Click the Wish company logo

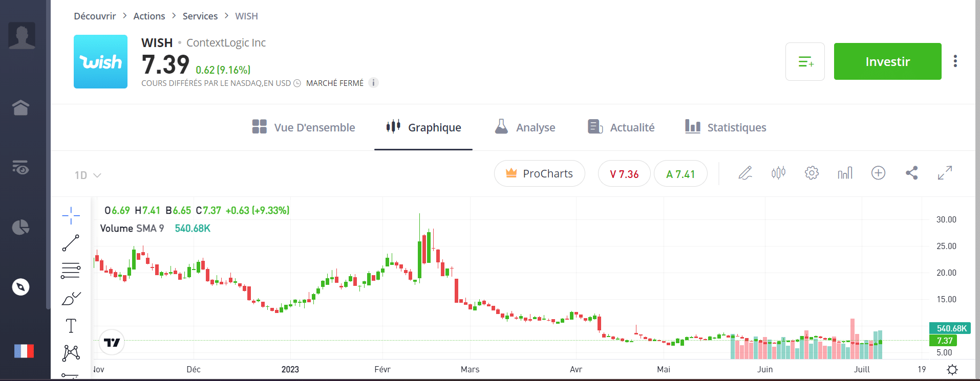100,61
